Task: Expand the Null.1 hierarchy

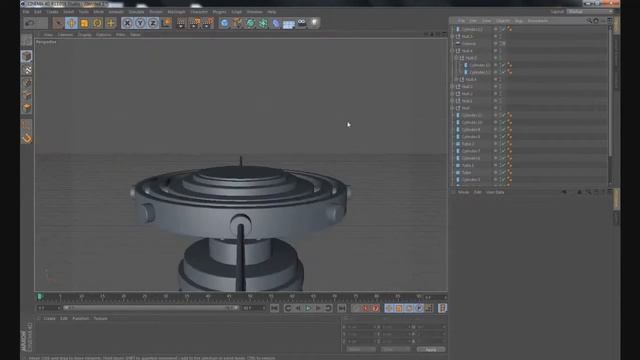Action: coord(452,101)
